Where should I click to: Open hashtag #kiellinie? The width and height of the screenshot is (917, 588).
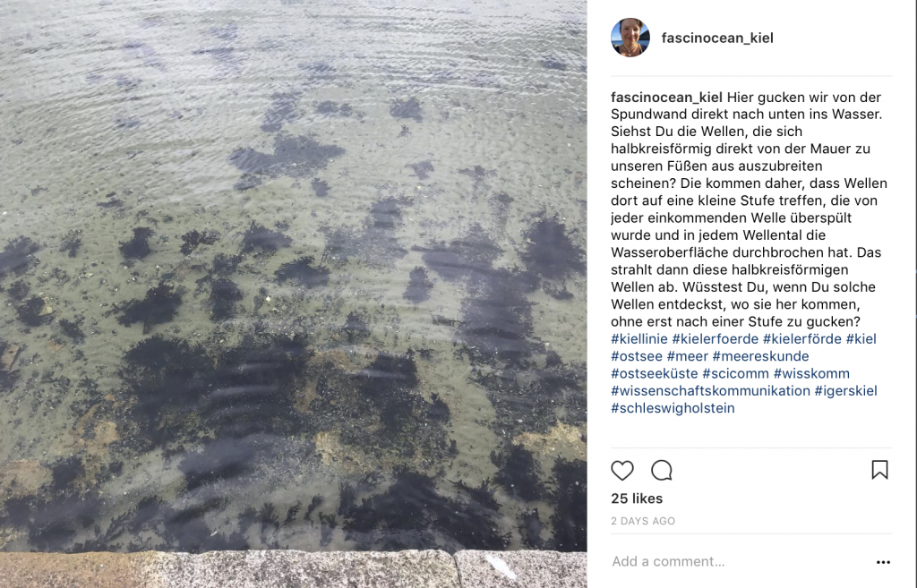(x=639, y=339)
